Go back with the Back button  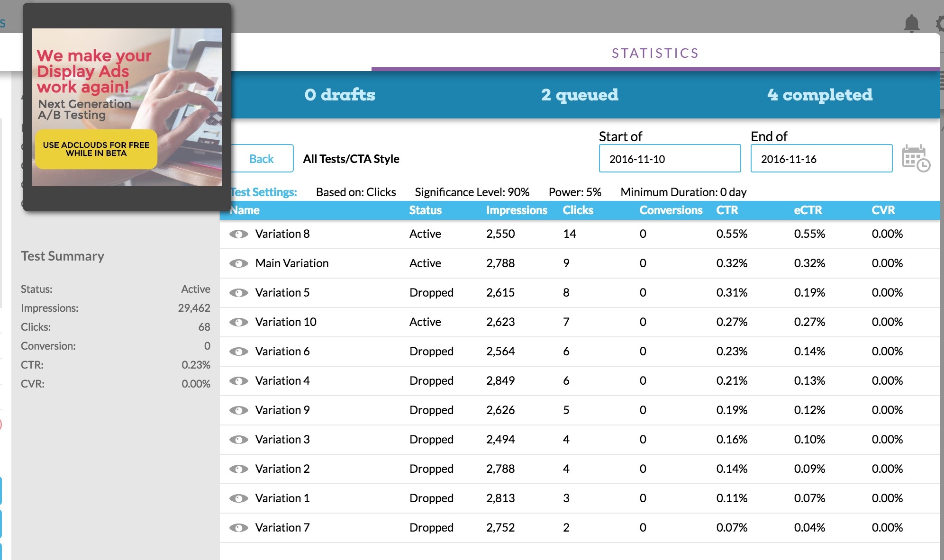tap(262, 159)
